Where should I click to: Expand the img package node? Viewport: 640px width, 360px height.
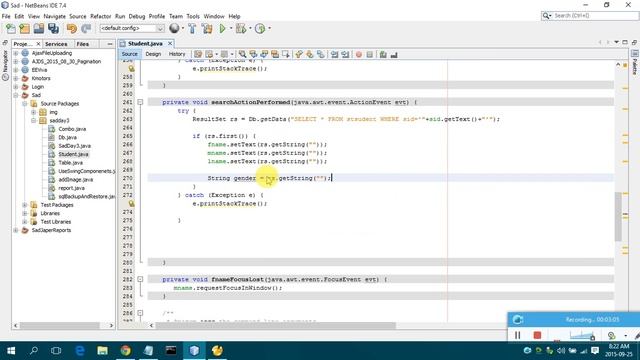[x=34, y=112]
